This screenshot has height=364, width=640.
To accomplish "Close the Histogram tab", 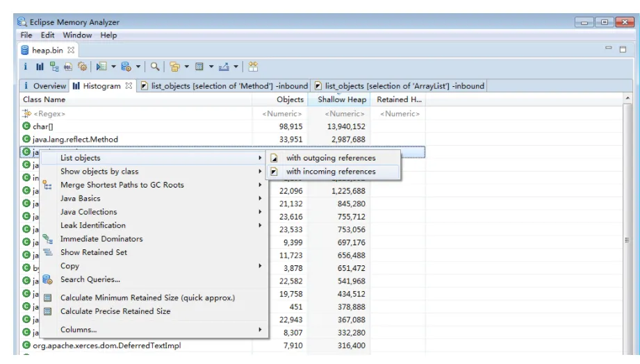I will pyautogui.click(x=129, y=86).
